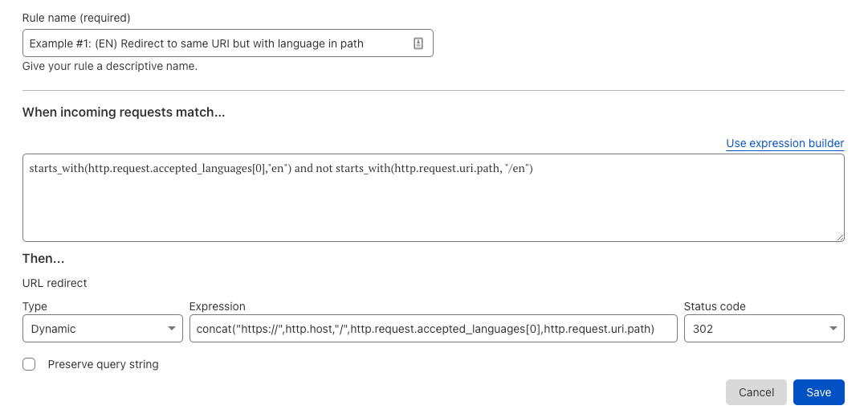868x418 pixels.
Task: Click the 'Give your rule a descriptive name' hint
Action: pos(110,66)
